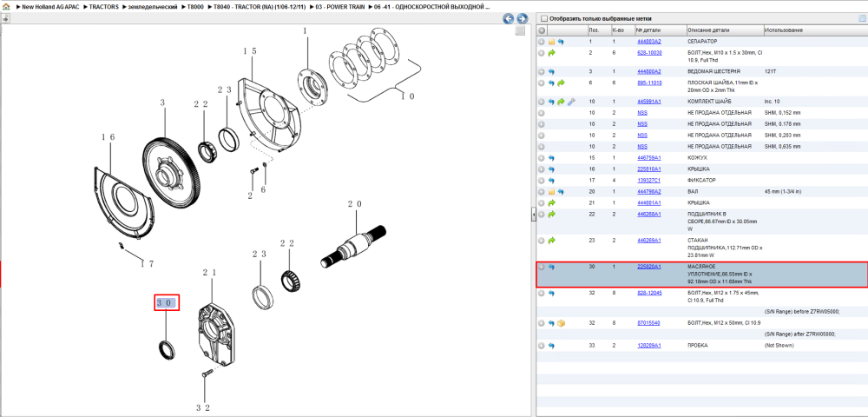
Task: Click the blue arrow icon for ПРОБКА
Action: tap(551, 345)
